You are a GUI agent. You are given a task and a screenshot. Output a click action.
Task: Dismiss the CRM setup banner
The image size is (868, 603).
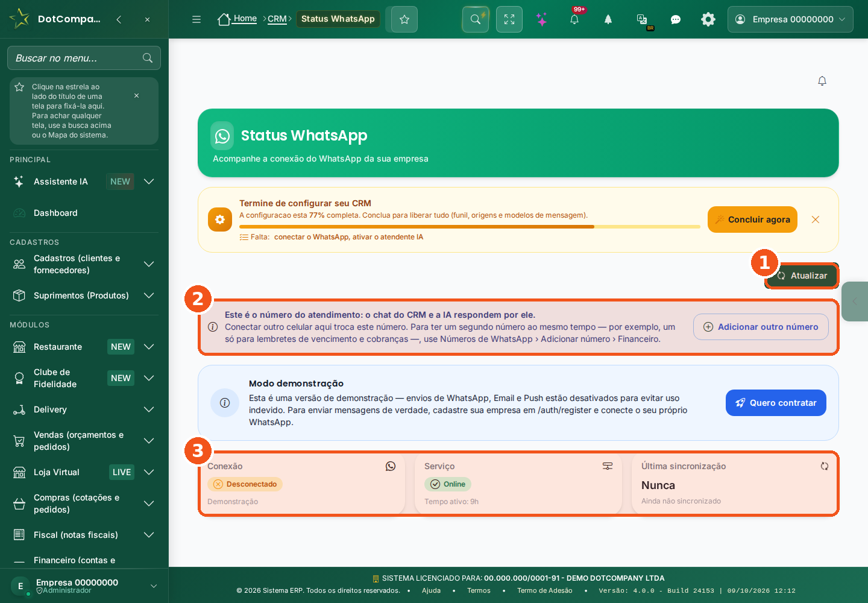click(x=816, y=219)
